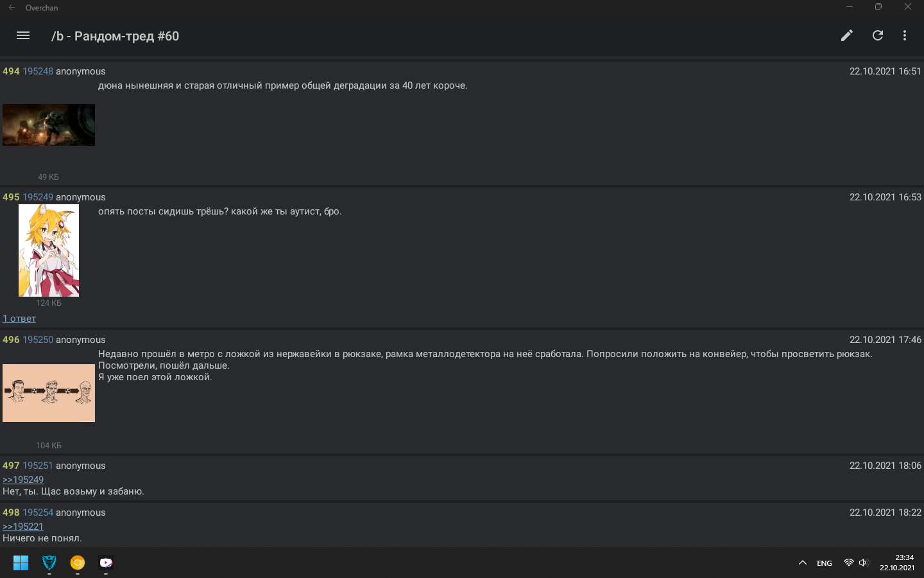This screenshot has width=924, height=578.
Task: Click the thread title '/b - Рандом-тред #60'
Action: coord(116,36)
